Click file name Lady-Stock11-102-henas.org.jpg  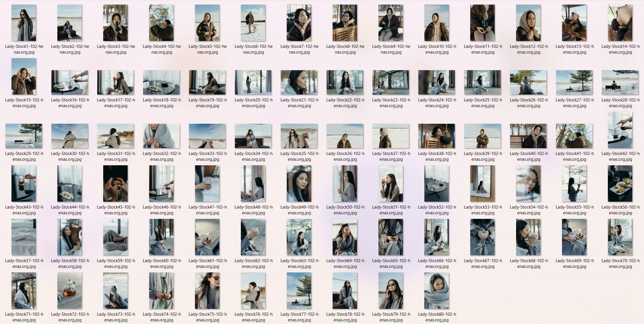483,49
